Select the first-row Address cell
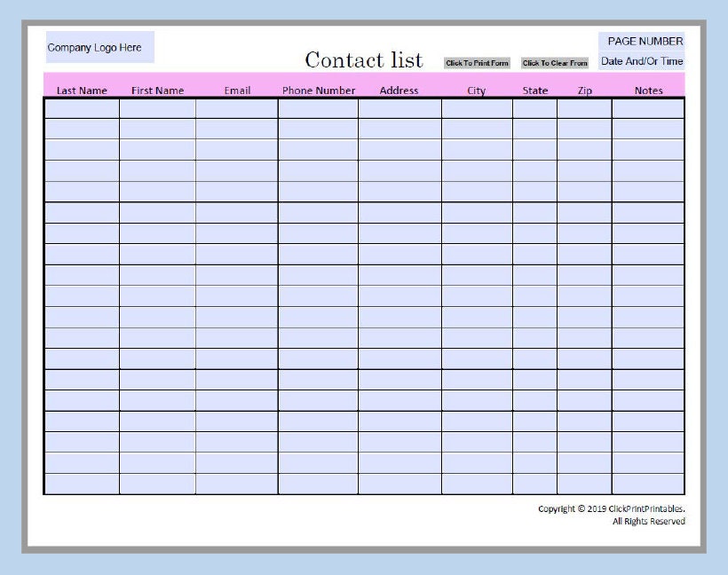The height and width of the screenshot is (575, 728). 400,108
